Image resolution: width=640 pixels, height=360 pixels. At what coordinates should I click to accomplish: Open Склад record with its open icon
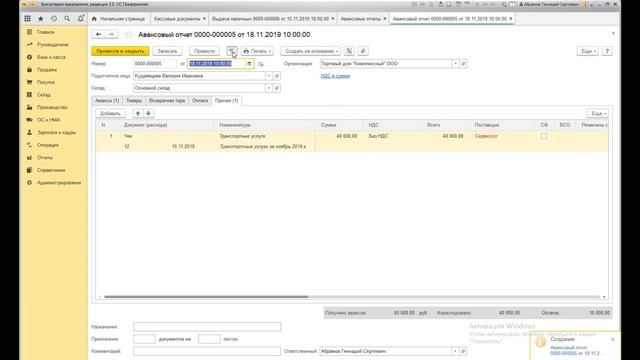pos(276,88)
